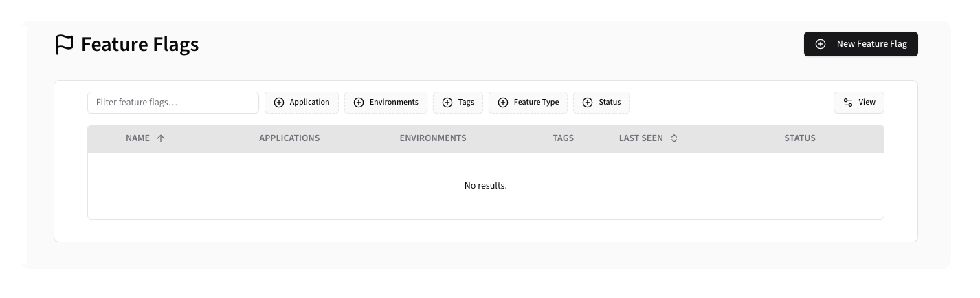Click the sliders icon in the View button
Viewport: 980px width, 298px height.
pyautogui.click(x=848, y=103)
